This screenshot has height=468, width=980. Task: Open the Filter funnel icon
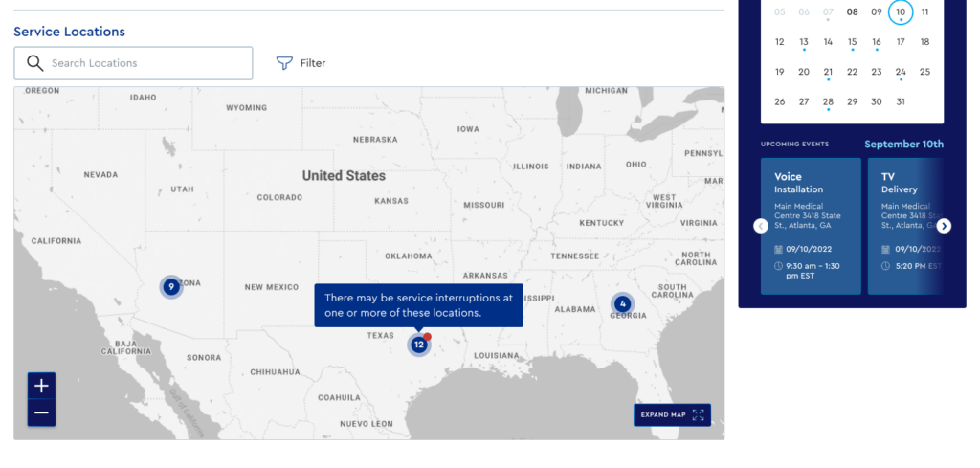(284, 63)
